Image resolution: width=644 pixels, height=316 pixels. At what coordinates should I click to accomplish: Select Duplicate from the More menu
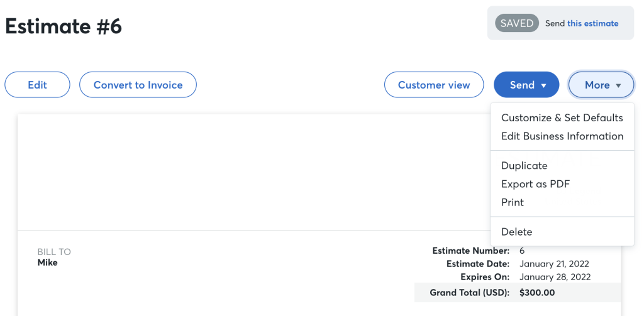click(524, 166)
